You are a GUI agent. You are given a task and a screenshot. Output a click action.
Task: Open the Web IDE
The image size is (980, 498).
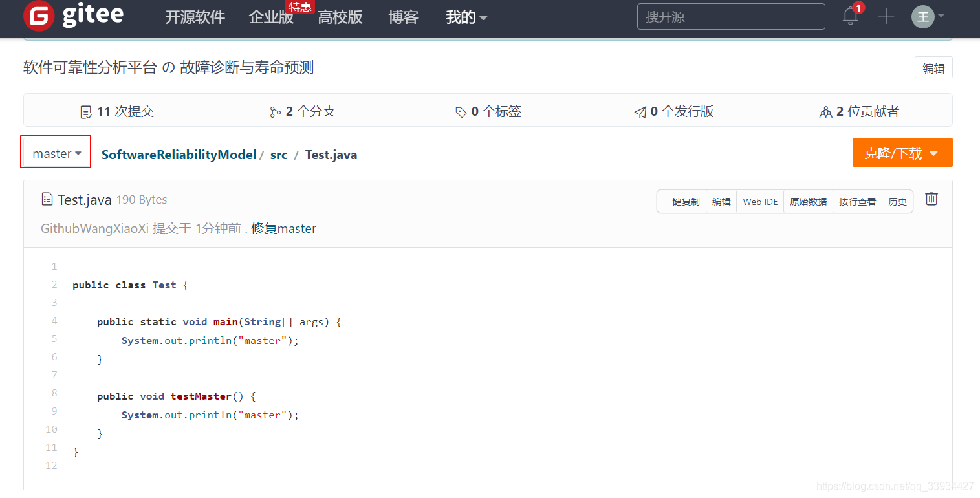click(760, 202)
